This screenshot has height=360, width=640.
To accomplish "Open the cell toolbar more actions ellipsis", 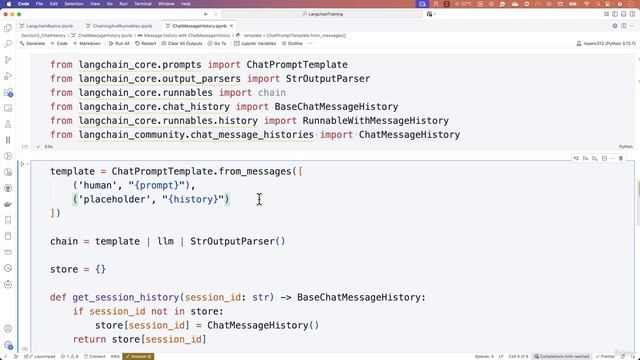I will click(612, 158).
